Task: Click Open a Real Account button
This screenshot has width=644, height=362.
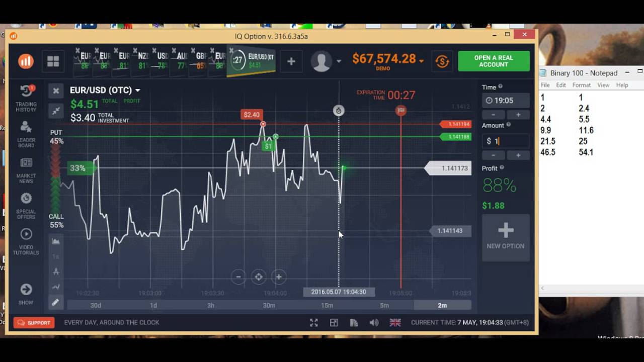Action: 494,61
